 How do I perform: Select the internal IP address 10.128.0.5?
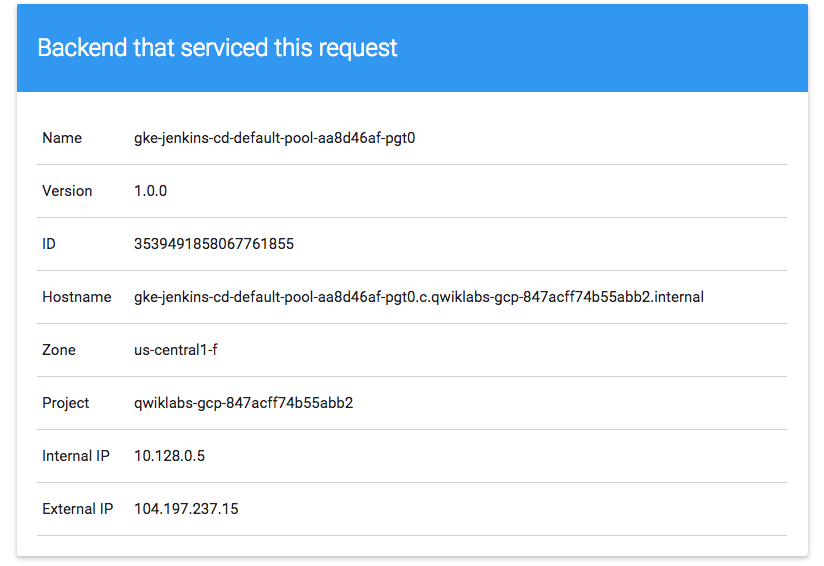[169, 456]
